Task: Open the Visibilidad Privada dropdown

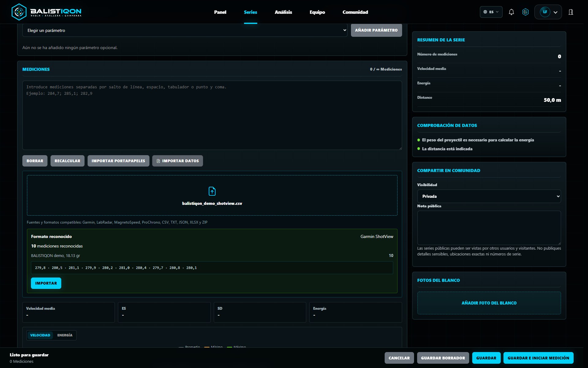Action: coord(489,196)
